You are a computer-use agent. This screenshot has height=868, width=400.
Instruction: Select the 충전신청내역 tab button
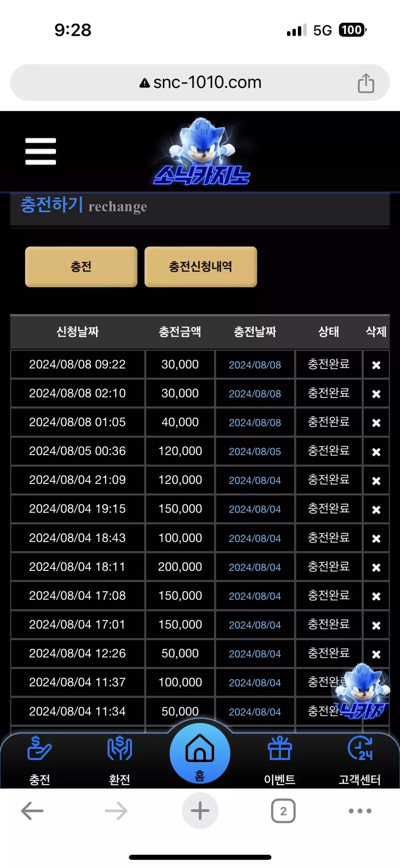pyautogui.click(x=200, y=267)
